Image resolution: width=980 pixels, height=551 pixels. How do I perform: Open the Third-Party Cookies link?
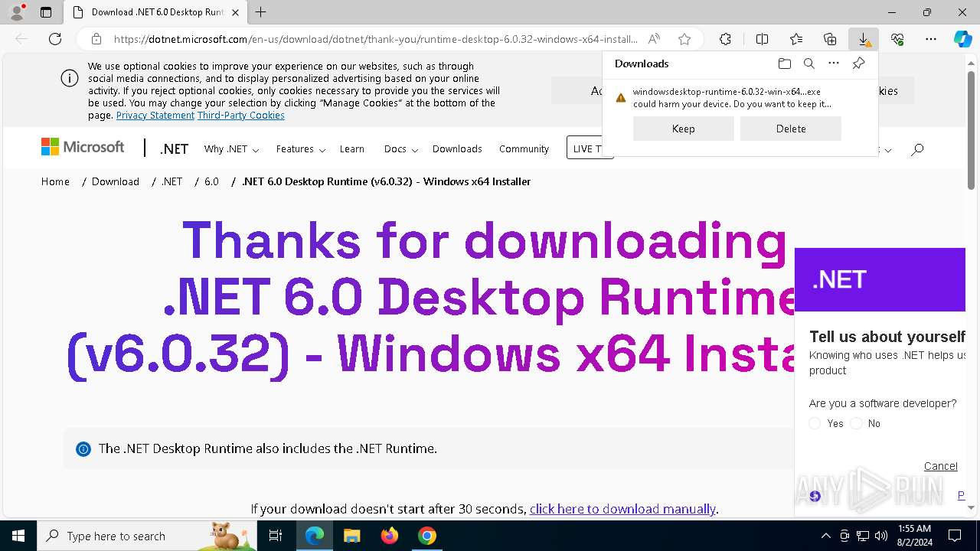point(241,116)
